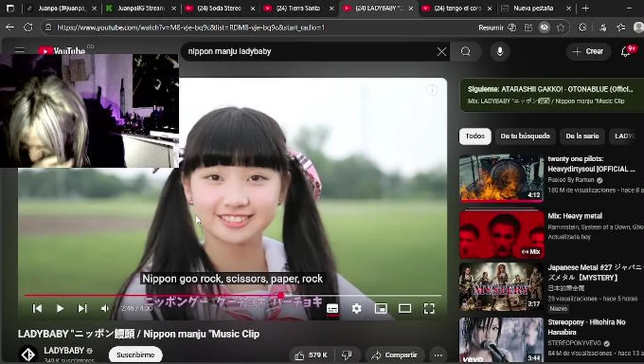Click the Compartir share button
This screenshot has height=364, width=644.
point(394,355)
